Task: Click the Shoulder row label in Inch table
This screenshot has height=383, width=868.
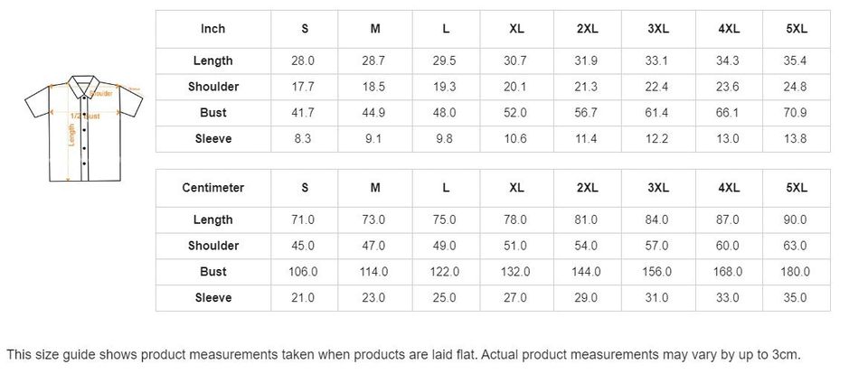Action: (x=213, y=87)
